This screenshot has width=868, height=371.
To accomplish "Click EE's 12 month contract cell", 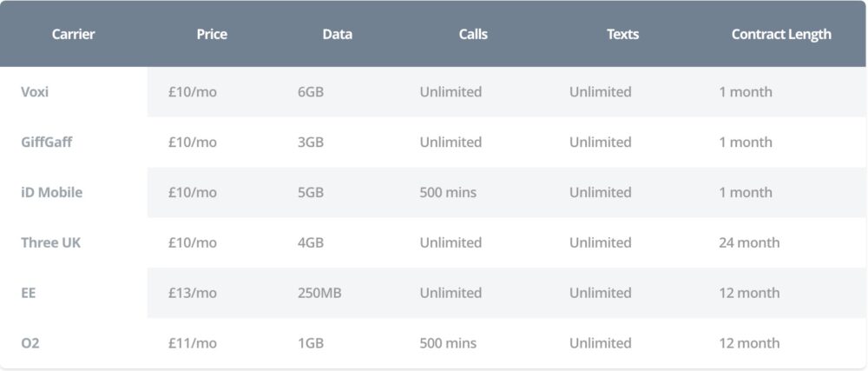I will click(x=749, y=294).
